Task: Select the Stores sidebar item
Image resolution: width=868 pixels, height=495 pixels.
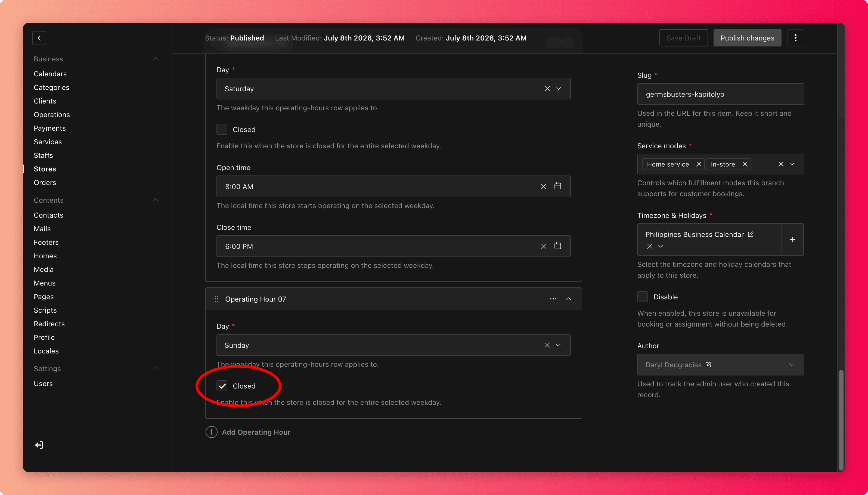Action: point(45,169)
